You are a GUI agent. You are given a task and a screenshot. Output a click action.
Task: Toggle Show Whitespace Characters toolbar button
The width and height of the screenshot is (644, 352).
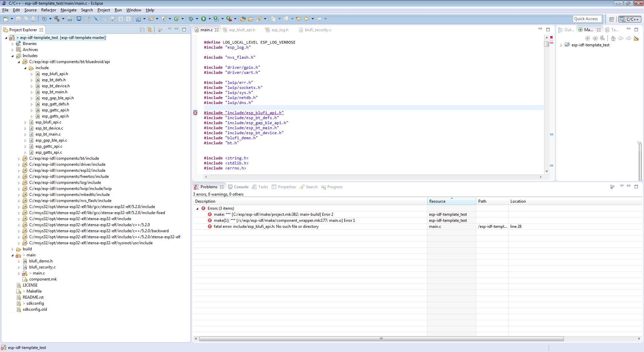pyautogui.click(x=128, y=19)
